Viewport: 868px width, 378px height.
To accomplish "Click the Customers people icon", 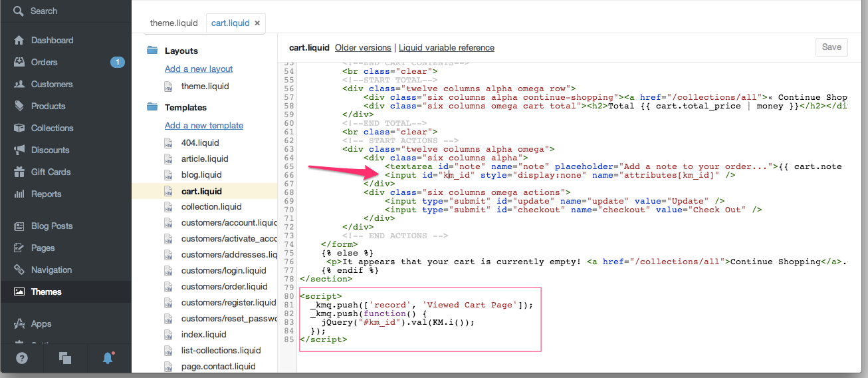I will (x=19, y=85).
